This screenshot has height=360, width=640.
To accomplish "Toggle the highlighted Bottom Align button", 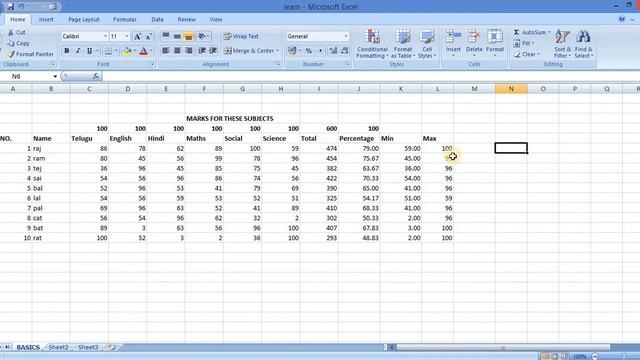I will [188, 36].
